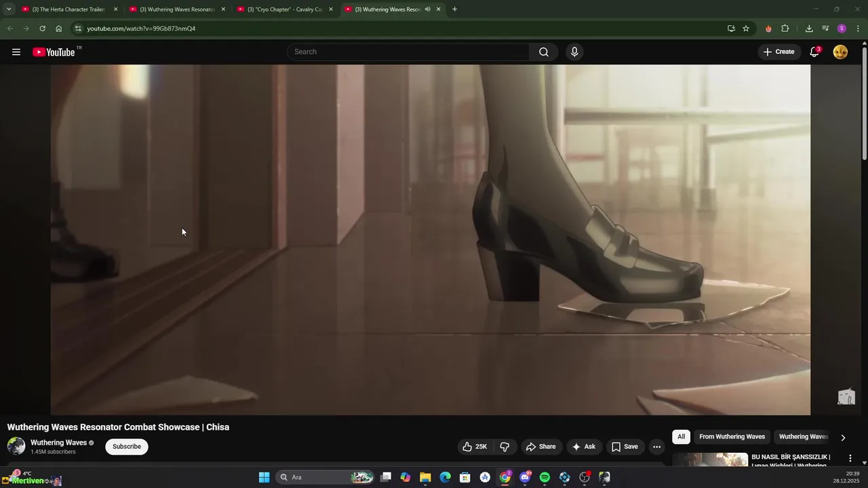Close The Herta Character Trailer tab

coord(116,9)
